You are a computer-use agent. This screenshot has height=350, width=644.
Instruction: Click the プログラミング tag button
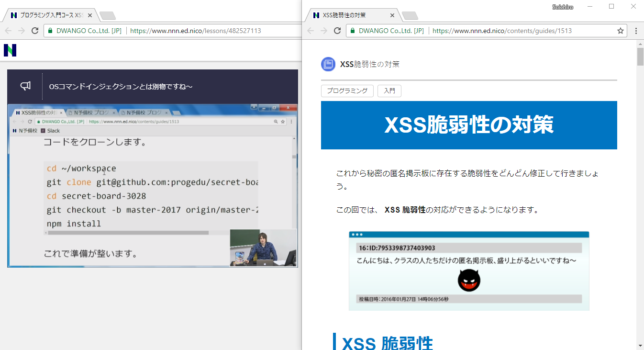(x=347, y=90)
